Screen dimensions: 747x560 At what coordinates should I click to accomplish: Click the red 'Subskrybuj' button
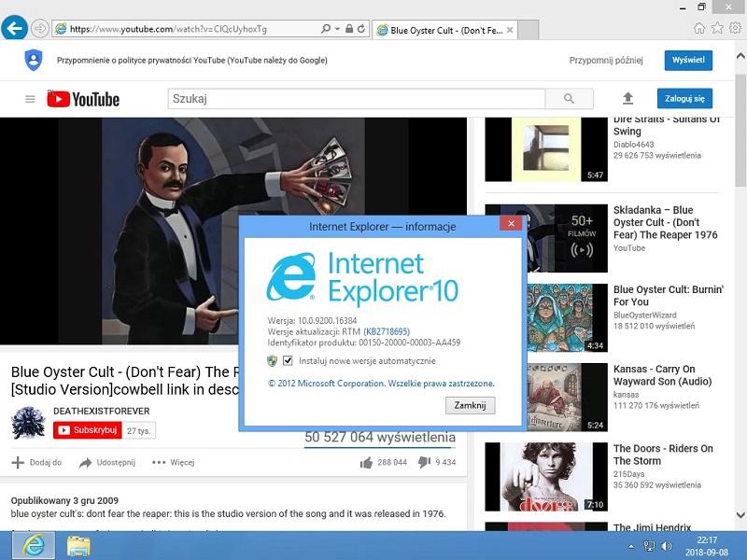click(88, 430)
